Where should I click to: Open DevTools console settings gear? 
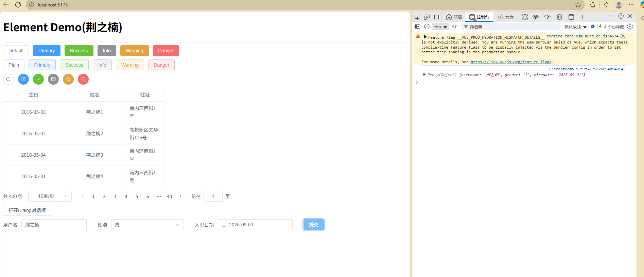click(630, 27)
